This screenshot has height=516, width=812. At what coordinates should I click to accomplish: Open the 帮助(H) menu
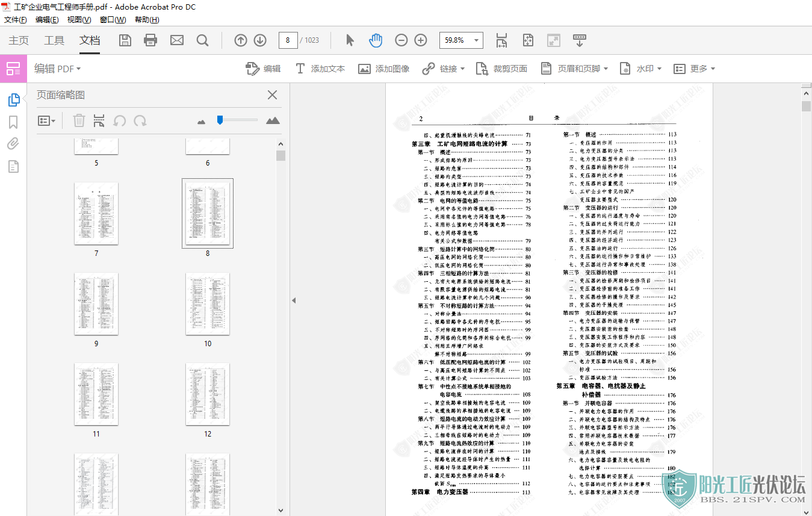[x=147, y=20]
